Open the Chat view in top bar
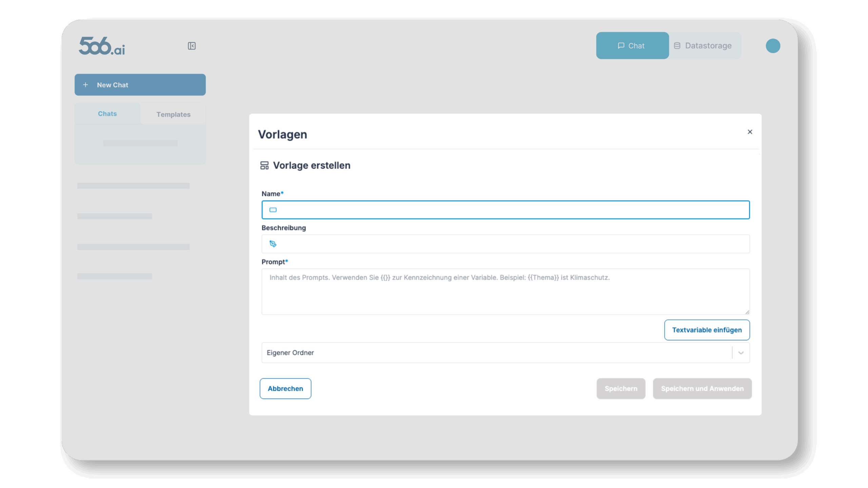The height and width of the screenshot is (488, 868). 632,46
